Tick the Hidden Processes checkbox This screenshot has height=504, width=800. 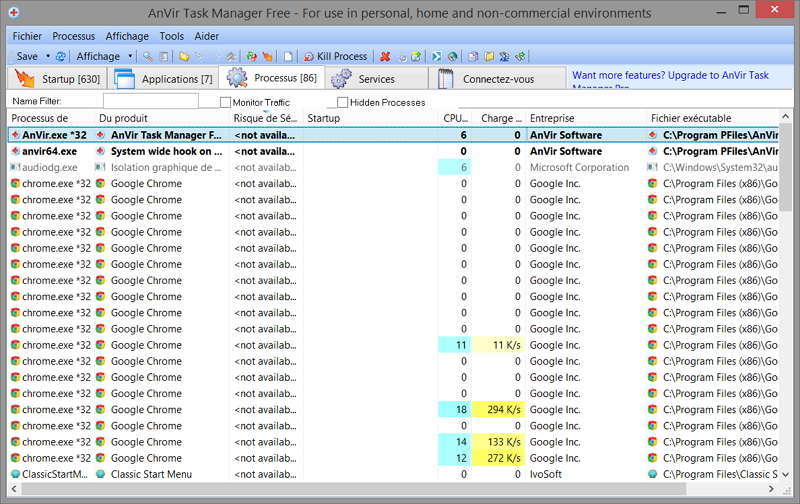(x=342, y=103)
